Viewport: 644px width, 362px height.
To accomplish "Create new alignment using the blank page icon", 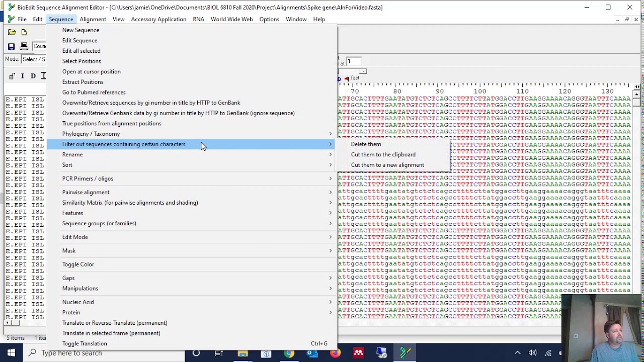I will tap(24, 32).
